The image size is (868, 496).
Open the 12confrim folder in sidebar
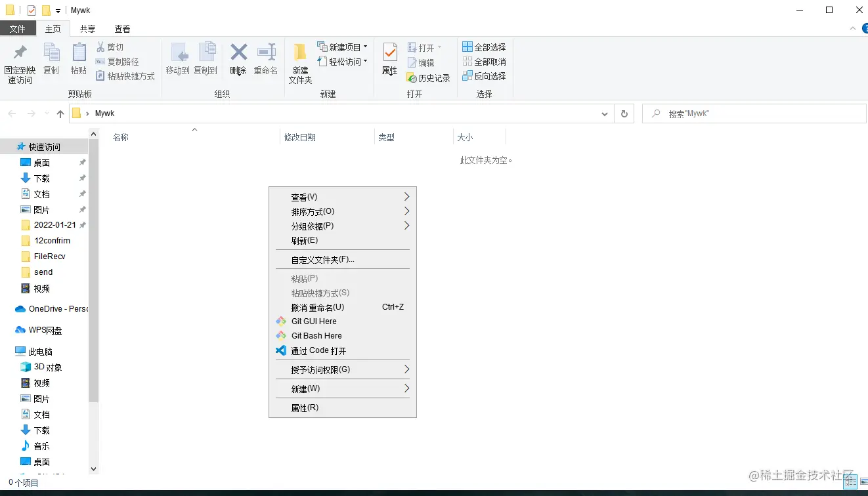[x=52, y=241]
